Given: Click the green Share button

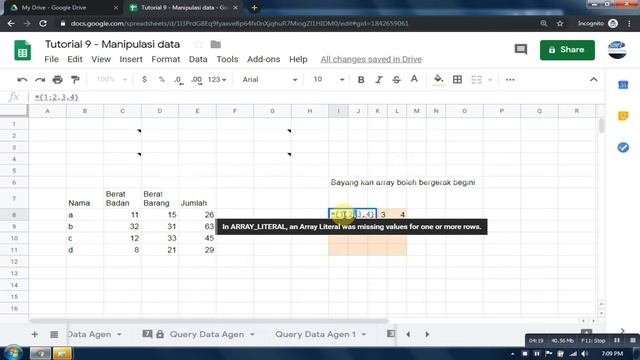Looking at the screenshot, I should coord(567,50).
